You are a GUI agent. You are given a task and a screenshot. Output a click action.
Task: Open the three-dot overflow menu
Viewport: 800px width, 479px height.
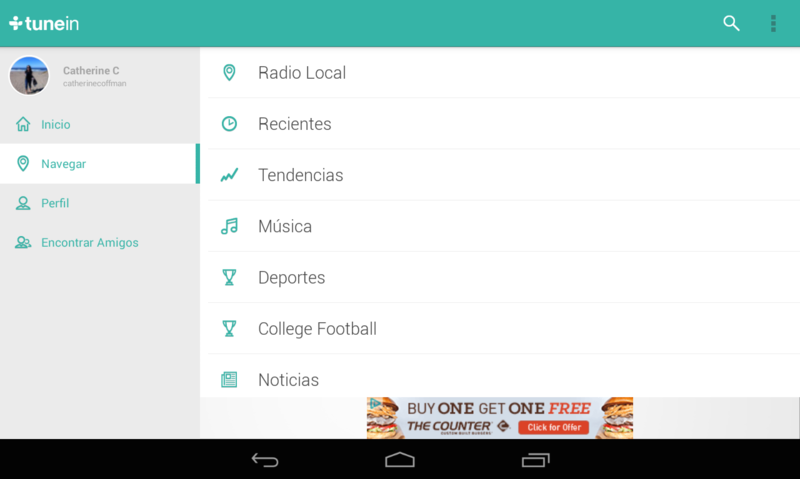(773, 23)
